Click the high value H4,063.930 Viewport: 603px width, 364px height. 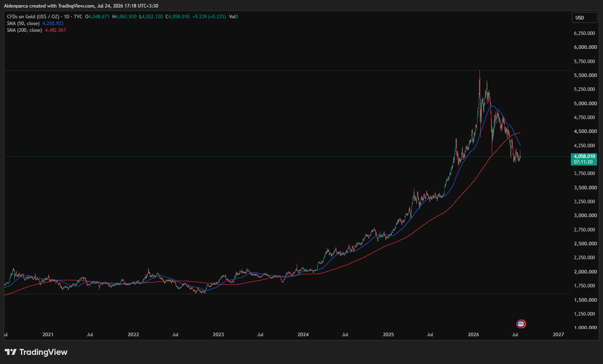pos(124,17)
